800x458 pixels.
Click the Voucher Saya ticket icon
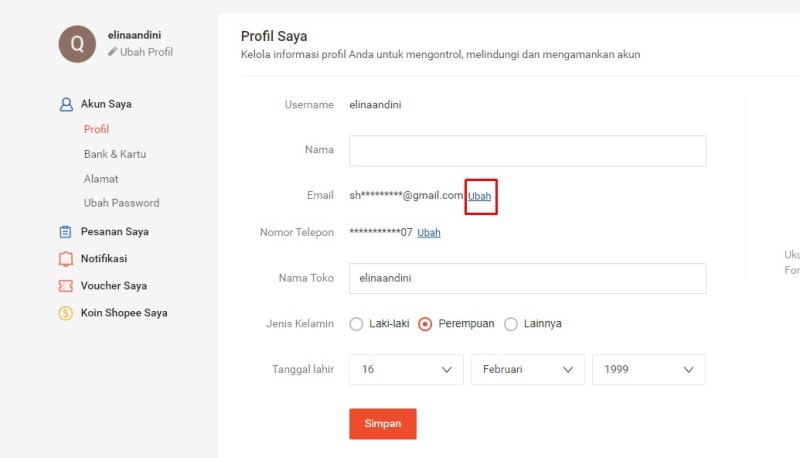[x=66, y=286]
